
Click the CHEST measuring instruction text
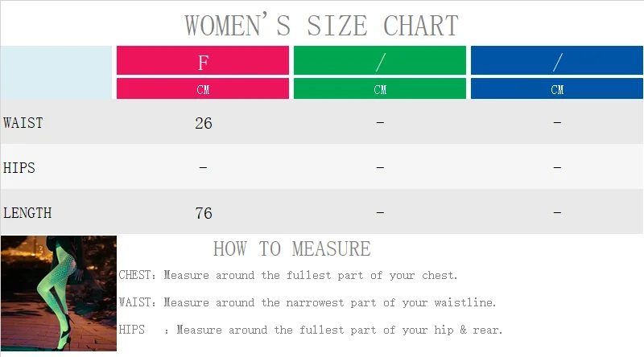(x=288, y=275)
